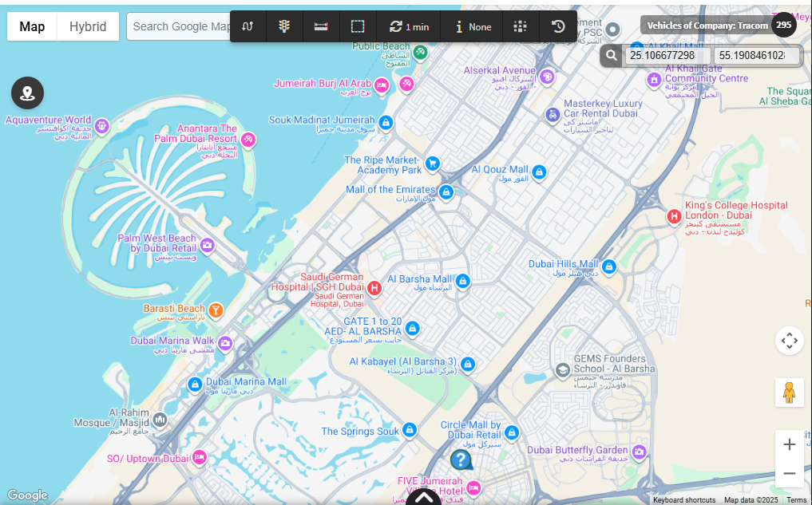
Task: Click the route tool icon in toolbar
Action: point(248,26)
